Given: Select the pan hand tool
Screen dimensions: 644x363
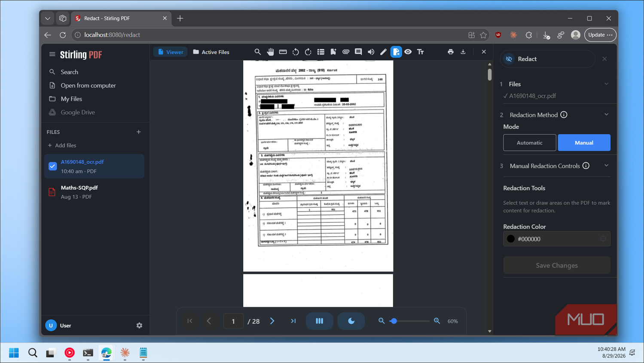Looking at the screenshot, I should pyautogui.click(x=270, y=52).
